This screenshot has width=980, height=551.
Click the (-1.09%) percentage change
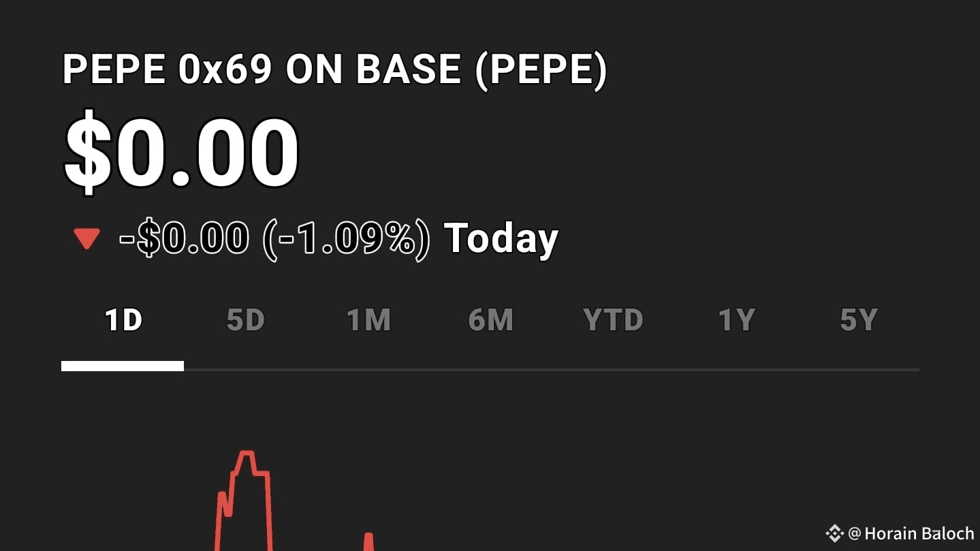coord(347,239)
